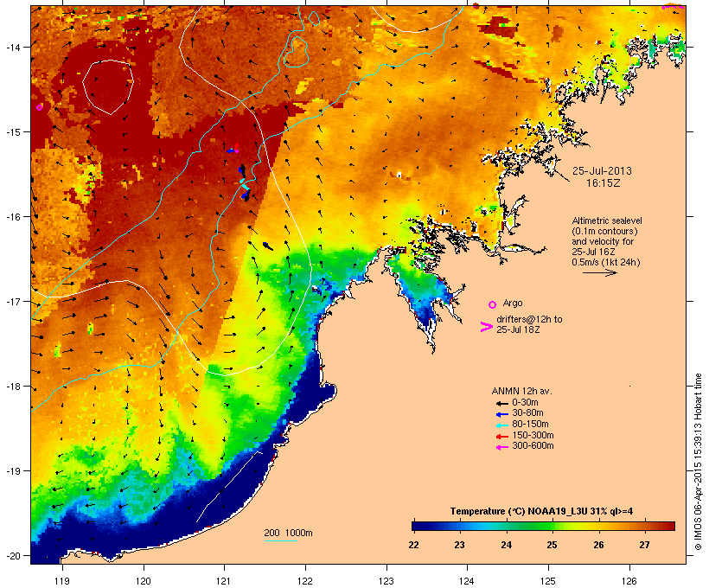Click the small closed cyan isobath loop near 122, -14
709x588 pixels.
point(297,52)
